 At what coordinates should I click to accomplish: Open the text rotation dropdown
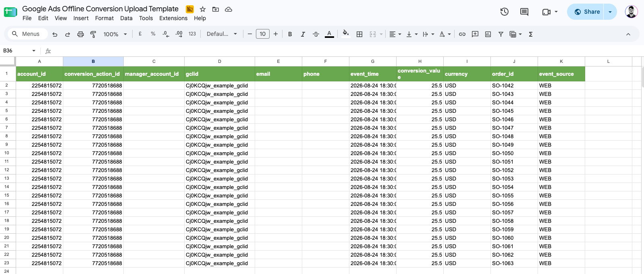coord(445,34)
